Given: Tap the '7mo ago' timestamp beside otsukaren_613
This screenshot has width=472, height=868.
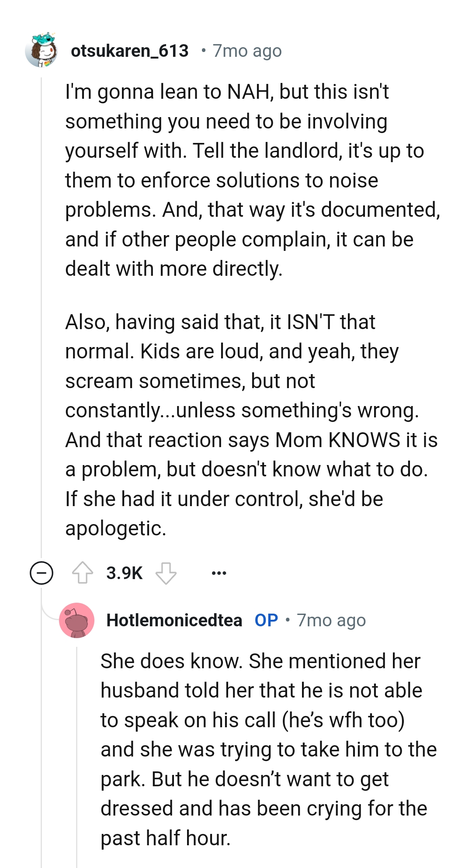Looking at the screenshot, I should click(x=247, y=51).
